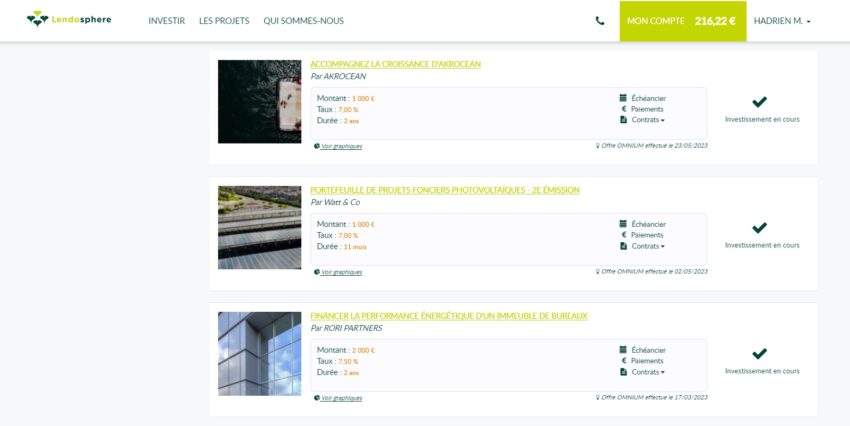This screenshot has width=850, height=426.
Task: Click Par Watt & Co author text
Action: (335, 202)
